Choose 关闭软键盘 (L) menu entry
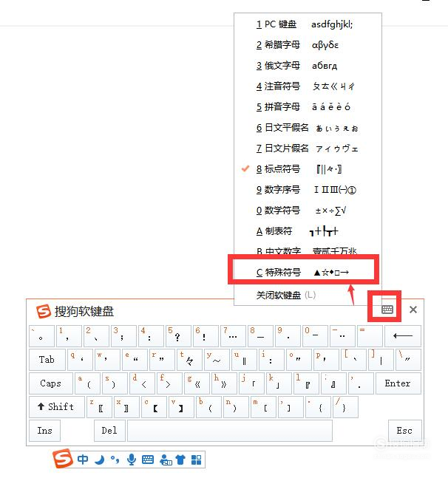 coord(308,295)
